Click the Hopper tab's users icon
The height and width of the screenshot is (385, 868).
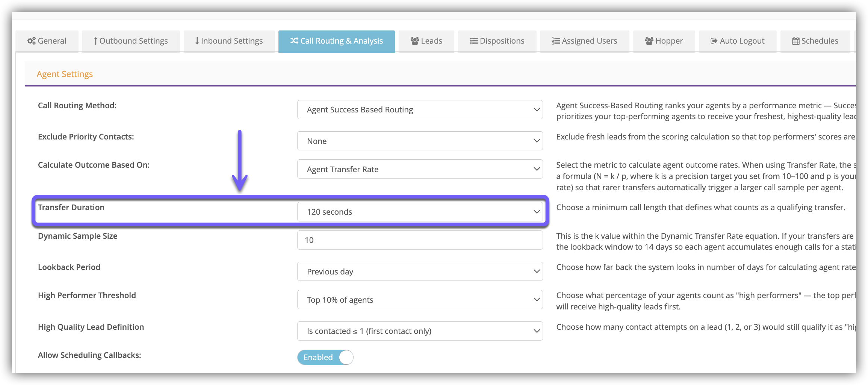coord(649,41)
